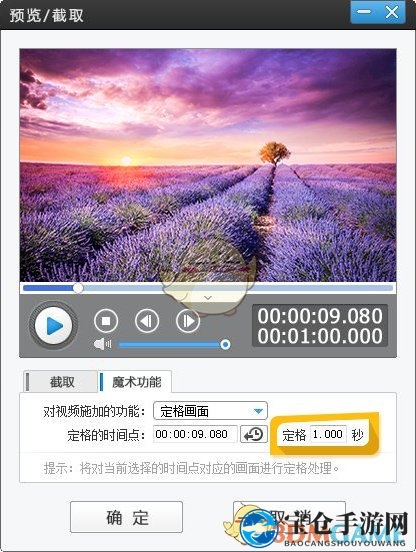Screen dimensions: 416x552
Task: Click the volume slider track
Action: pos(172,344)
